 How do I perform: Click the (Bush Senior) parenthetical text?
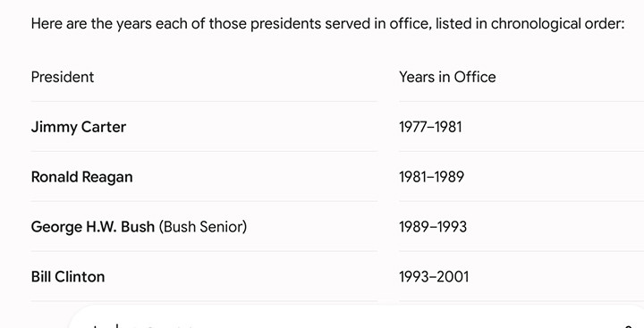pos(203,227)
